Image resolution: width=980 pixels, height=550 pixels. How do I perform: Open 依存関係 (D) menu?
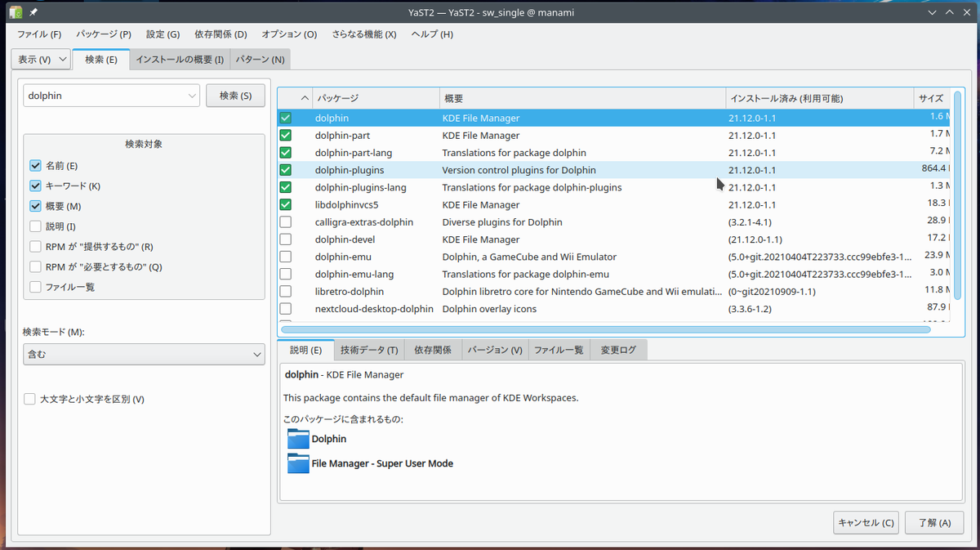(x=220, y=34)
